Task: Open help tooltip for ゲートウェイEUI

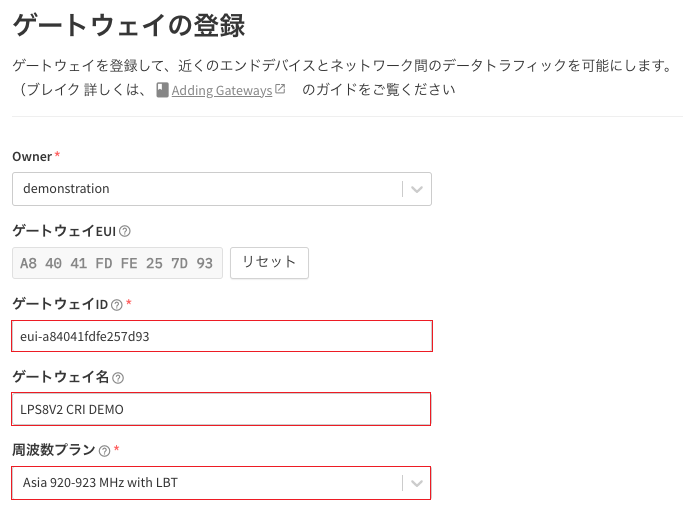Action: tap(125, 231)
